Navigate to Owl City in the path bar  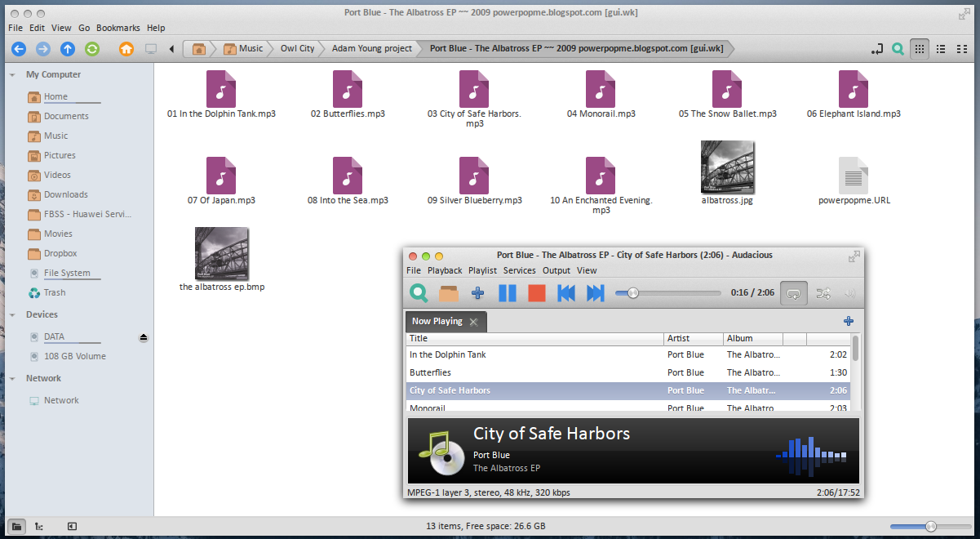click(297, 49)
